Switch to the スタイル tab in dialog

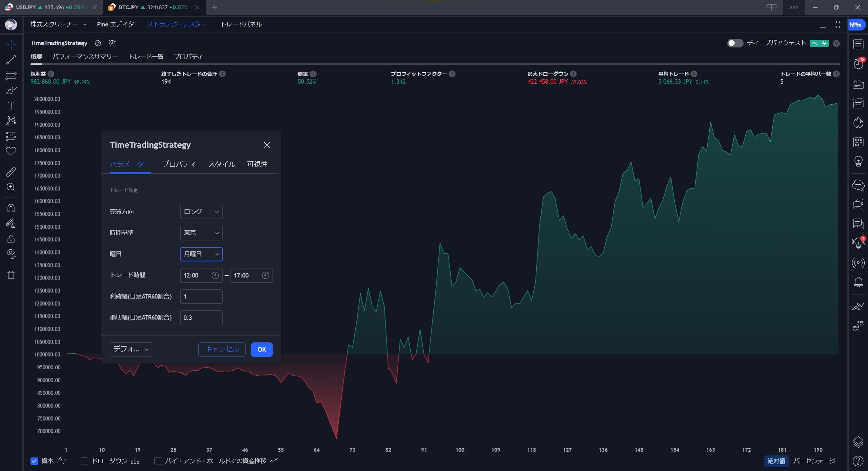[221, 164]
